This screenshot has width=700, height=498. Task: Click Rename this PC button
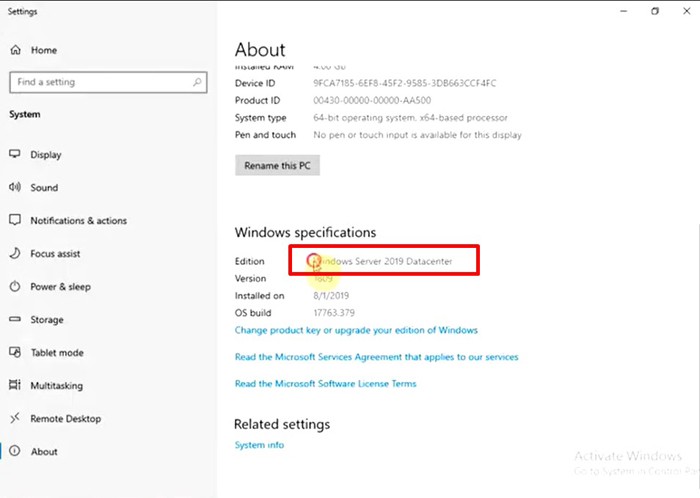277,166
